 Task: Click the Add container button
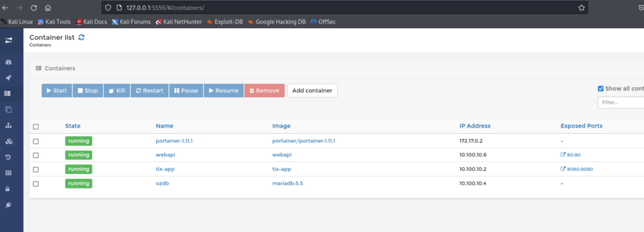pos(312,91)
